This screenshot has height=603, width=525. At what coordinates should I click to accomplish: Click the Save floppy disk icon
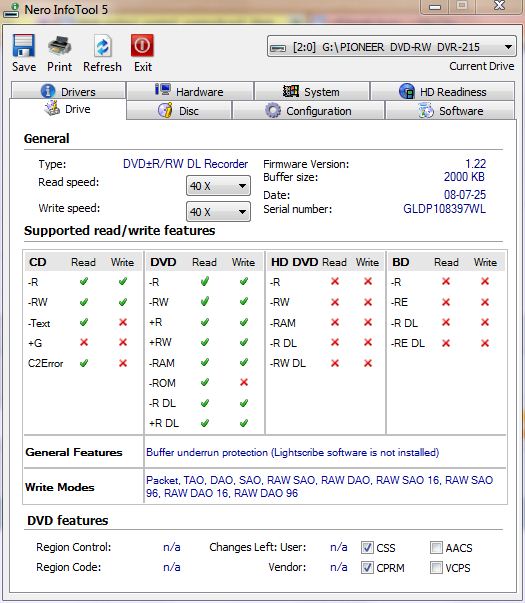click(24, 45)
